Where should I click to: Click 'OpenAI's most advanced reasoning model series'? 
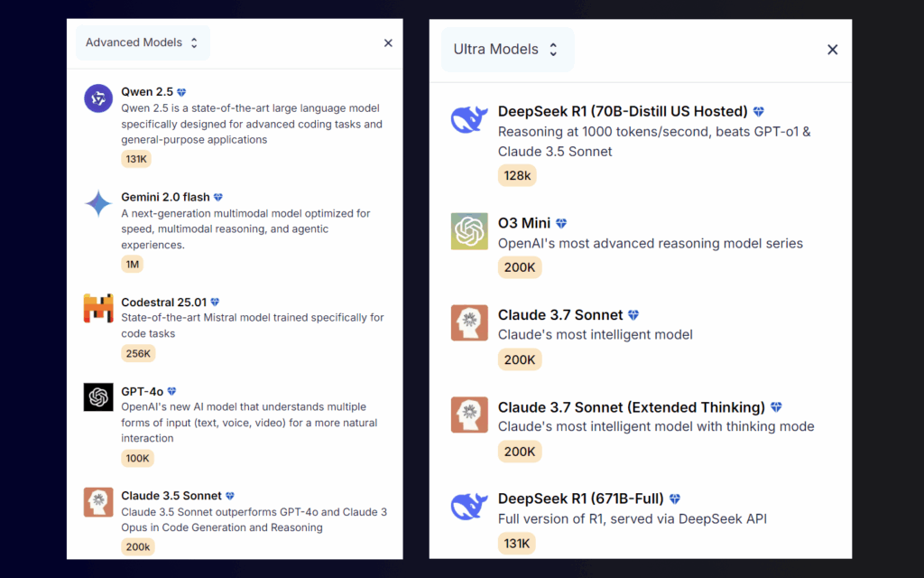(x=650, y=244)
